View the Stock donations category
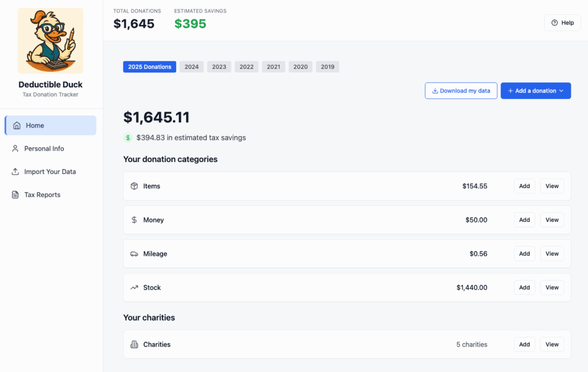Viewport: 588px width, 372px height. tap(552, 287)
